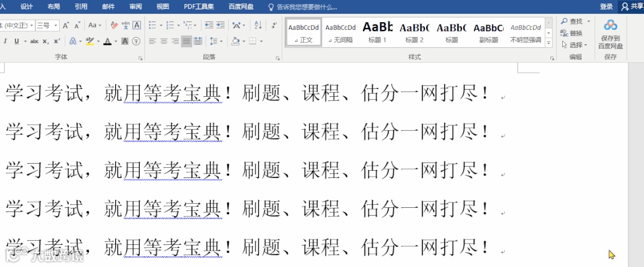Screen dimensions: 644x267
Task: Open the 百度网盘 tab
Action: point(241,7)
